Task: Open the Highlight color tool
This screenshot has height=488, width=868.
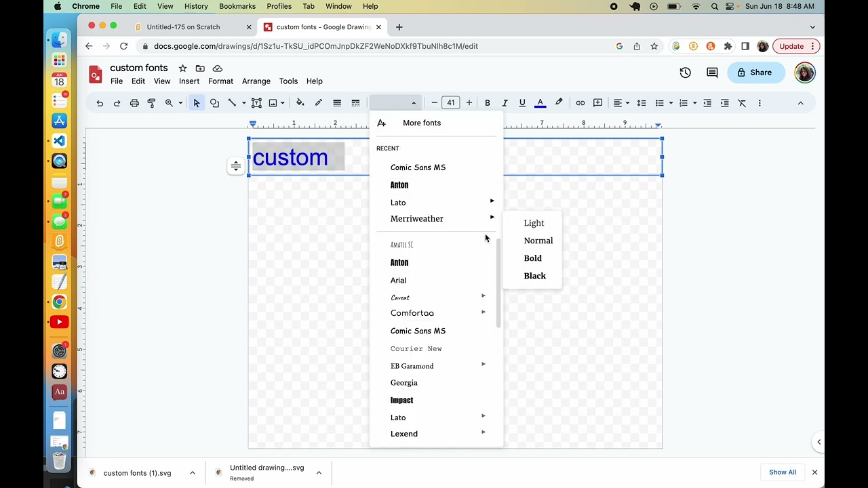Action: pyautogui.click(x=559, y=103)
